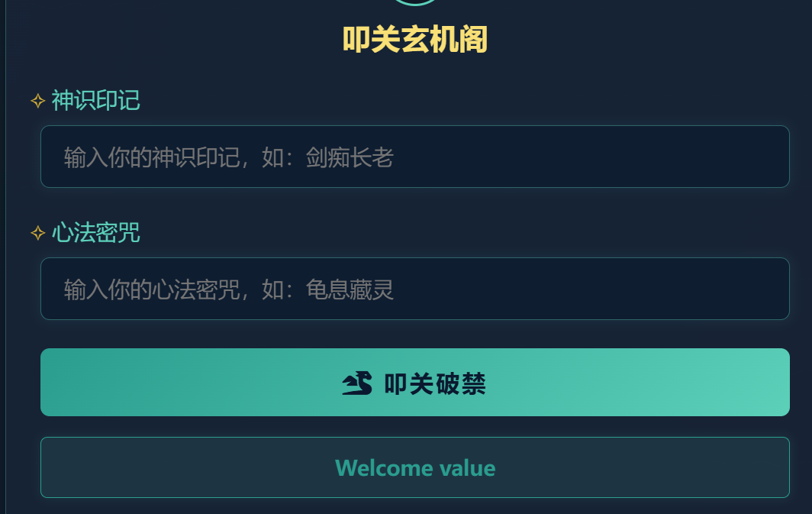
Task: Click the green Welcome value text
Action: click(415, 467)
